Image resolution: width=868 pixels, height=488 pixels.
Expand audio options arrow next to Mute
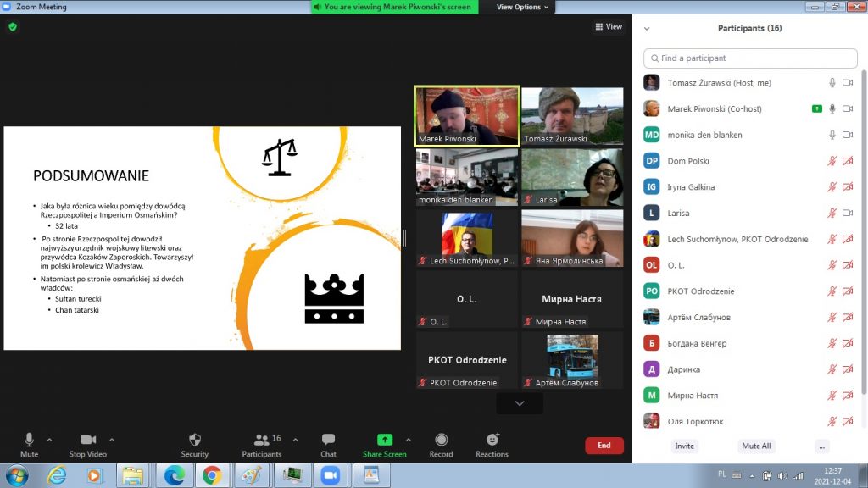49,440
